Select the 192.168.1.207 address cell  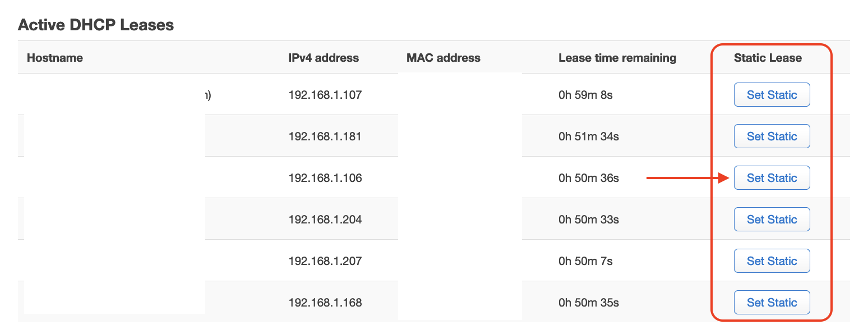(325, 261)
